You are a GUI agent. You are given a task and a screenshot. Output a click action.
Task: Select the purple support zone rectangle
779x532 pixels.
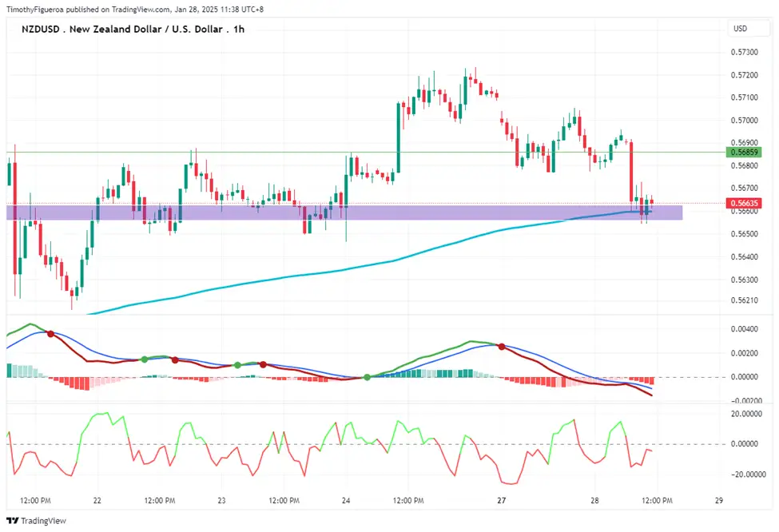tap(344, 212)
